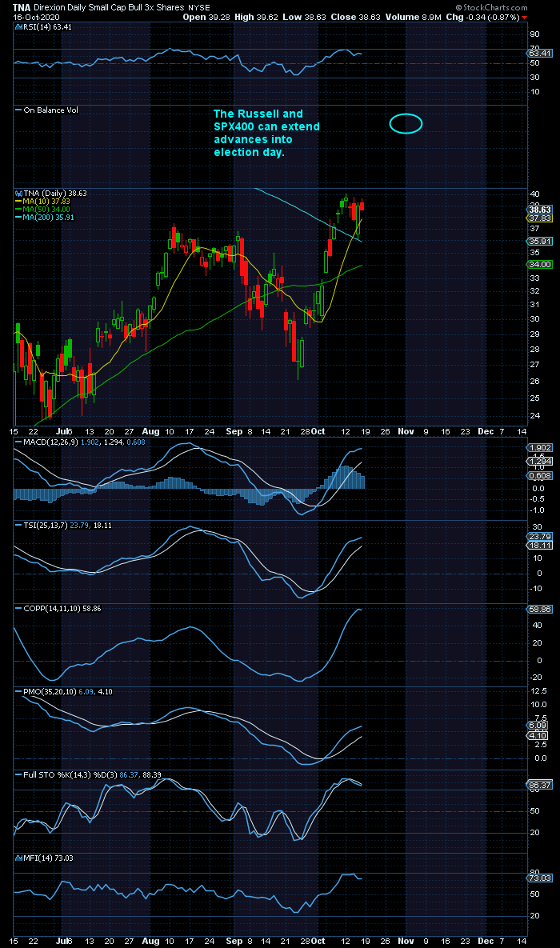Click the Russell and SPX400 annotation text
560x948 pixels.
click(x=266, y=133)
